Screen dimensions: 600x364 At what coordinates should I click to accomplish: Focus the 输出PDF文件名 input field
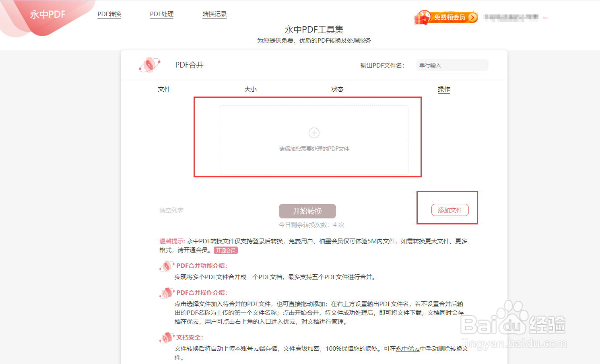click(452, 65)
